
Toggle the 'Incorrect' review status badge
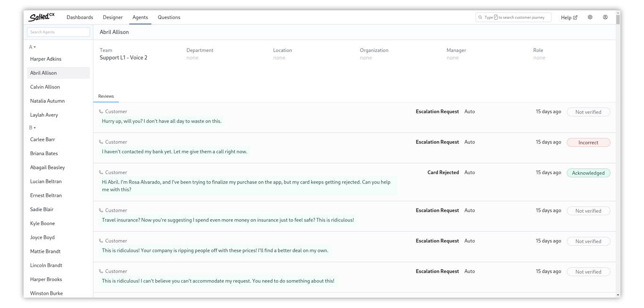588,142
